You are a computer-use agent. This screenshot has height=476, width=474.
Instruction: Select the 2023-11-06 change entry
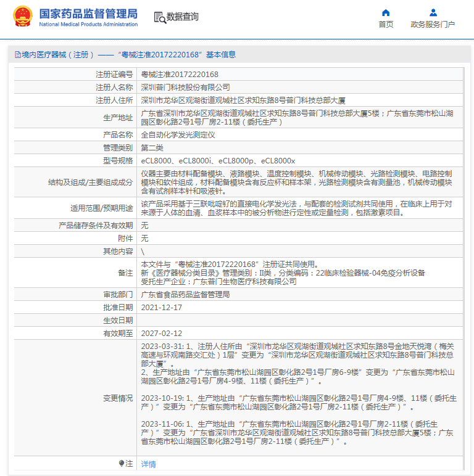point(297,433)
